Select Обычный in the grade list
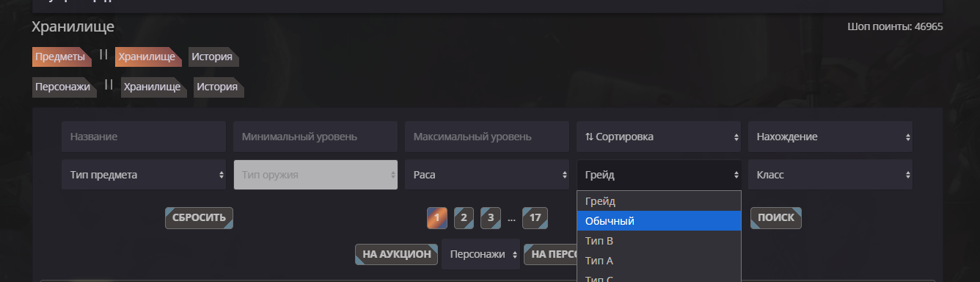980x282 pixels. (x=659, y=221)
